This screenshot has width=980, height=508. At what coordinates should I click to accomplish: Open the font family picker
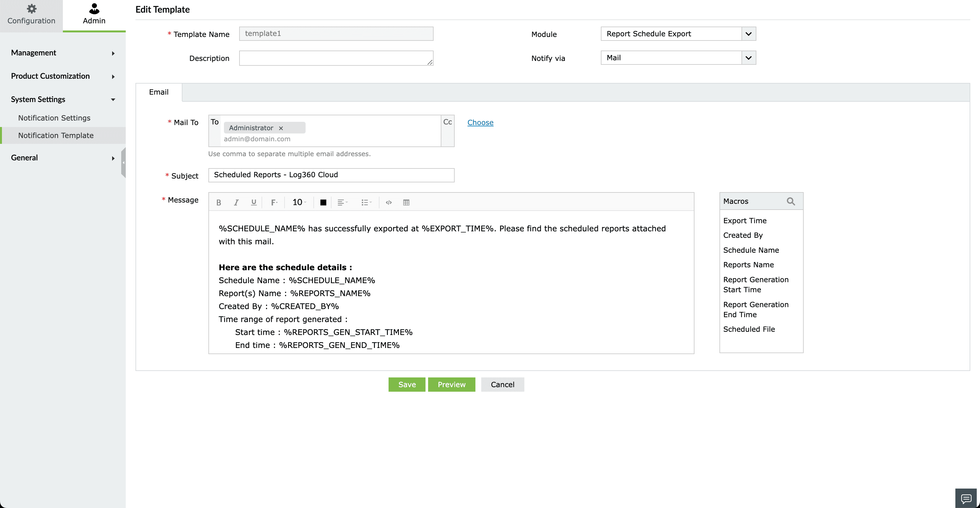pyautogui.click(x=274, y=203)
